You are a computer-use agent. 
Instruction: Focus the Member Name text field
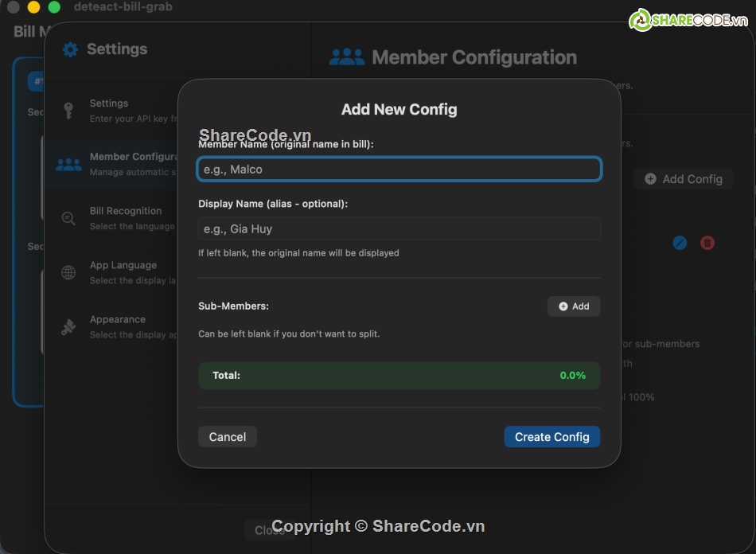pyautogui.click(x=399, y=170)
